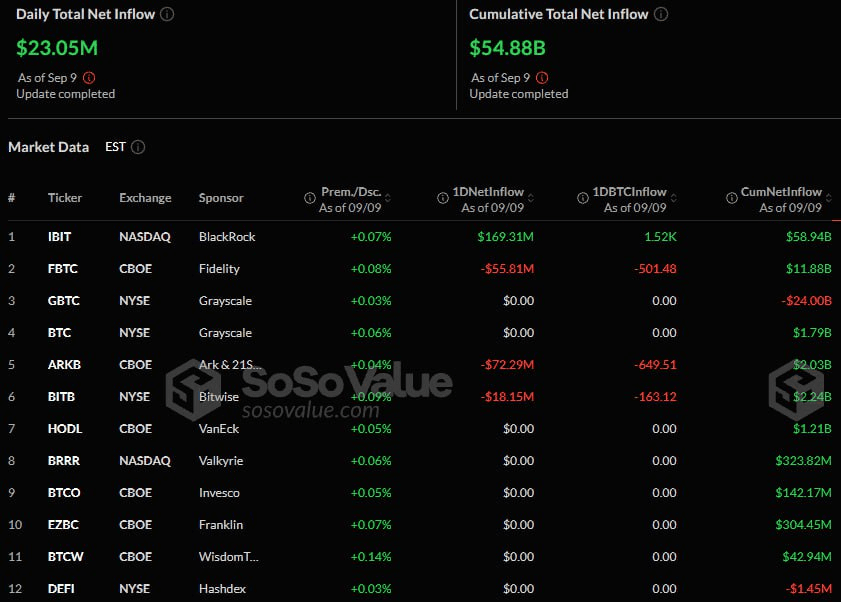Viewport: 841px width, 602px height.
Task: Click 'Ark & 21S...' sponsor name
Action: (x=230, y=365)
